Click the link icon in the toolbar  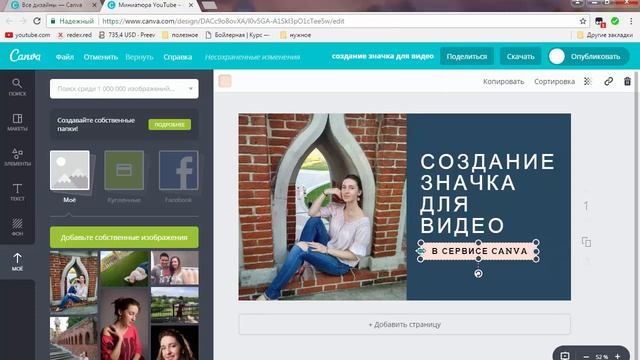(x=608, y=81)
